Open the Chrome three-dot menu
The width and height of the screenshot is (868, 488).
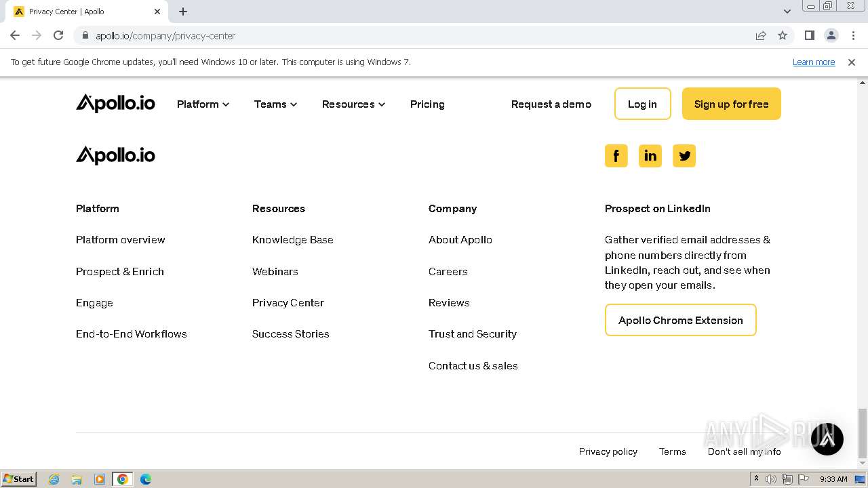pos(853,35)
